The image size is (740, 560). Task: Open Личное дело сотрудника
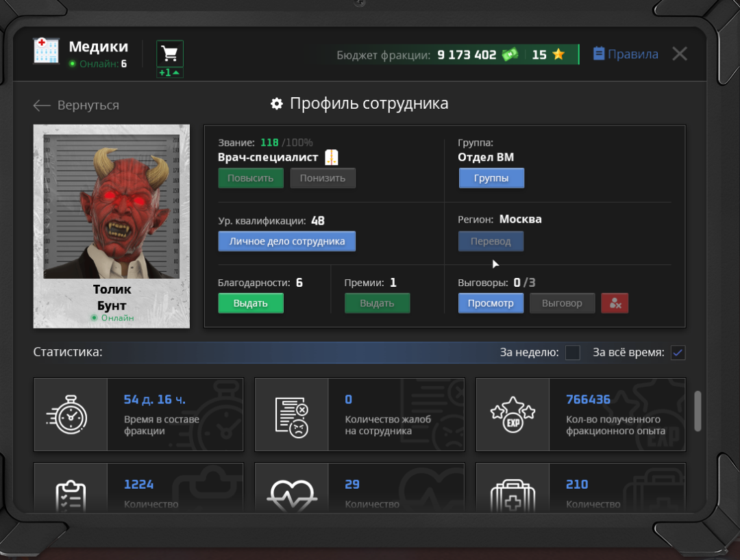pyautogui.click(x=286, y=242)
